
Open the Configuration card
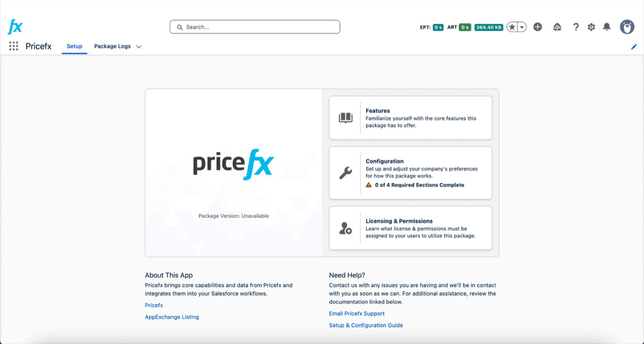tap(410, 173)
